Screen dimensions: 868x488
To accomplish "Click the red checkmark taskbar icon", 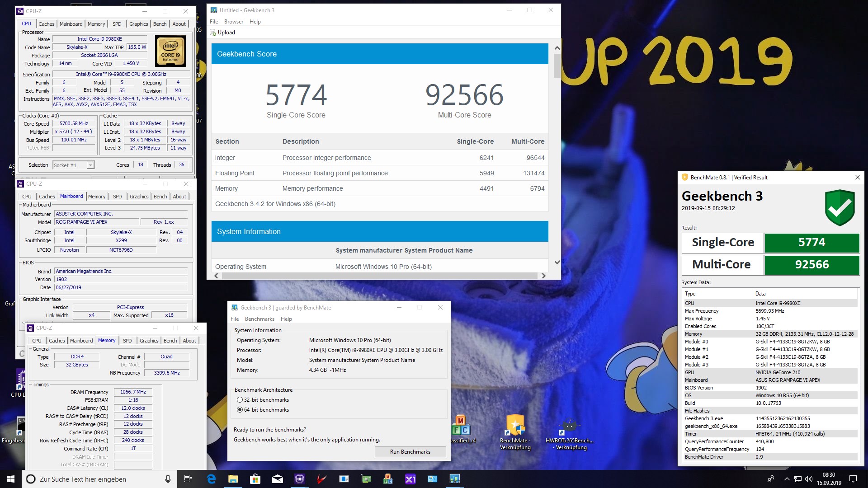I will tap(321, 479).
